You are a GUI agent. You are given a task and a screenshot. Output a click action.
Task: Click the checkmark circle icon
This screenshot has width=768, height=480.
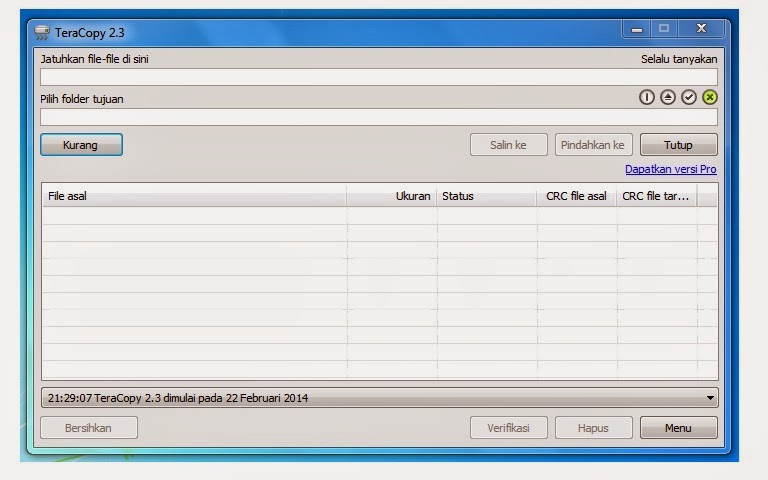[x=689, y=97]
